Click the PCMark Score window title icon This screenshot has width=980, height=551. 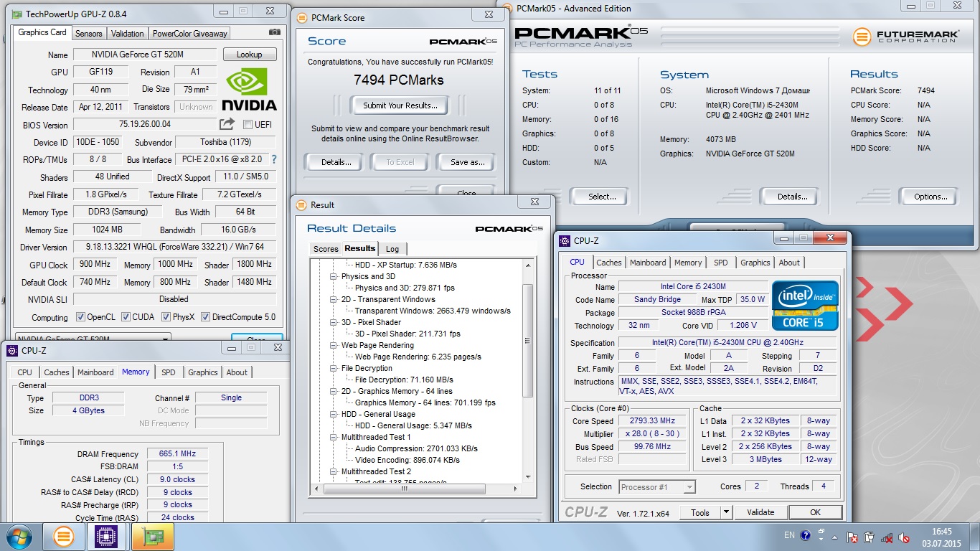pos(303,17)
